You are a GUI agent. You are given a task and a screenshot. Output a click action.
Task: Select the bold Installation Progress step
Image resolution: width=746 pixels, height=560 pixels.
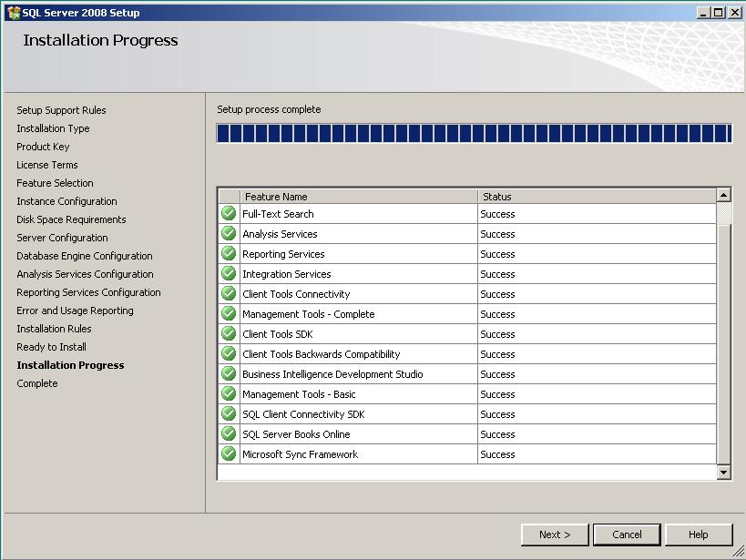(x=70, y=365)
